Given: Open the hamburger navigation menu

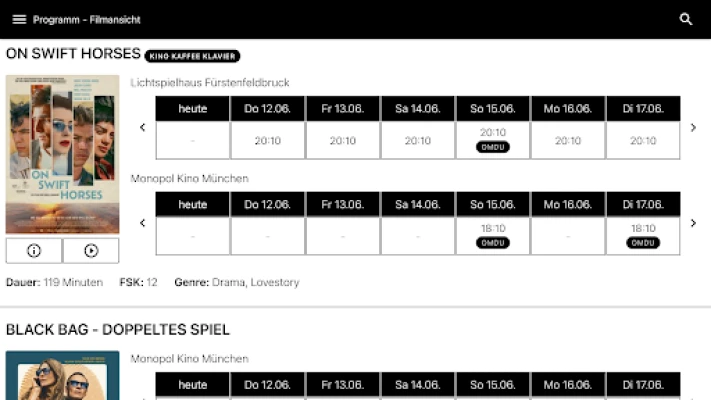Looking at the screenshot, I should coord(19,19).
